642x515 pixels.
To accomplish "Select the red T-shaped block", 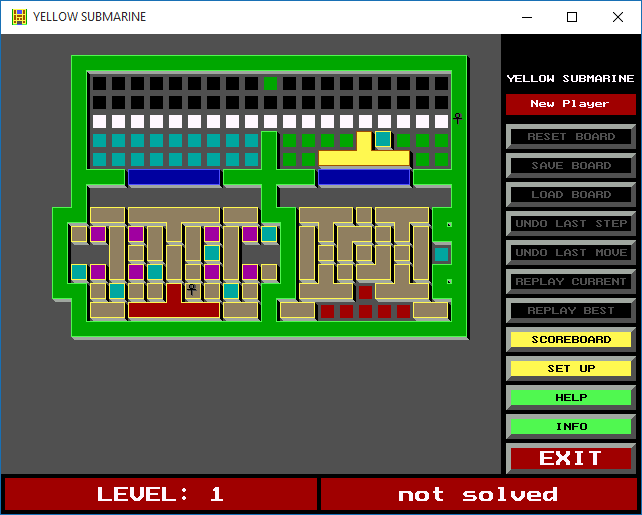I will 174,309.
